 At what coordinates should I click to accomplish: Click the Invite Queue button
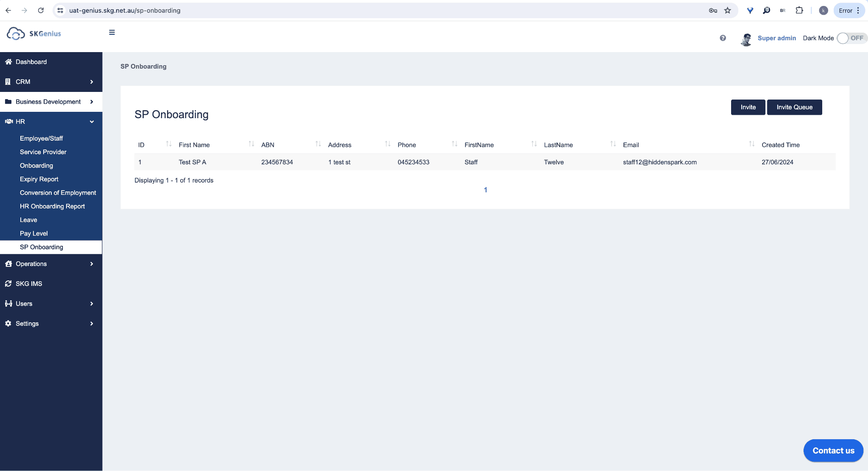tap(794, 107)
